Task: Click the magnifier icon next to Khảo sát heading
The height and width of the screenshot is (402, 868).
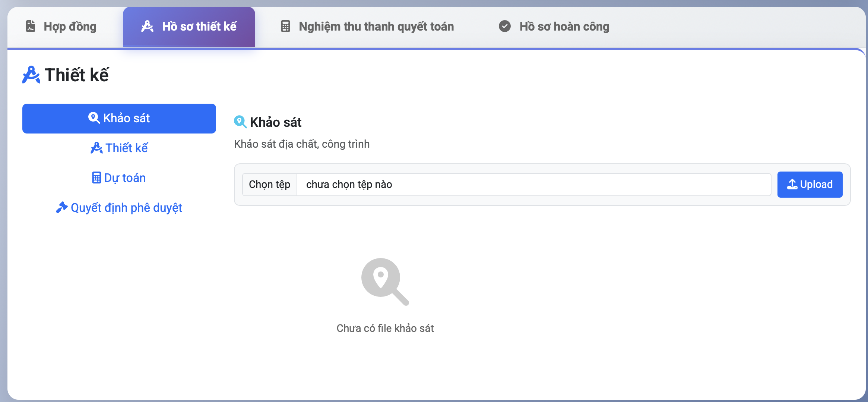Action: coord(240,122)
